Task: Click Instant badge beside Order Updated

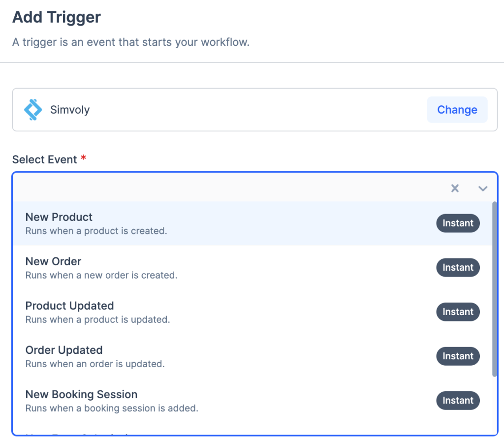Action: (x=458, y=356)
